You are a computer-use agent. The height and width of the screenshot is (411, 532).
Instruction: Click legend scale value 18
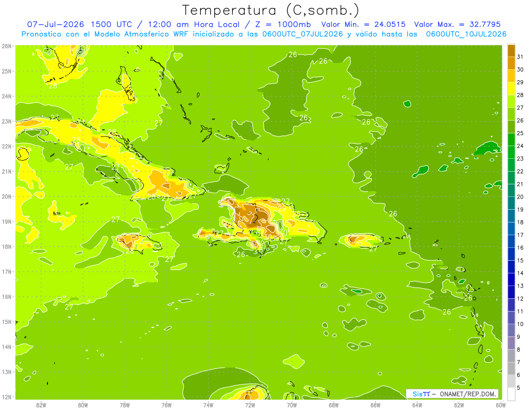pyautogui.click(x=520, y=223)
